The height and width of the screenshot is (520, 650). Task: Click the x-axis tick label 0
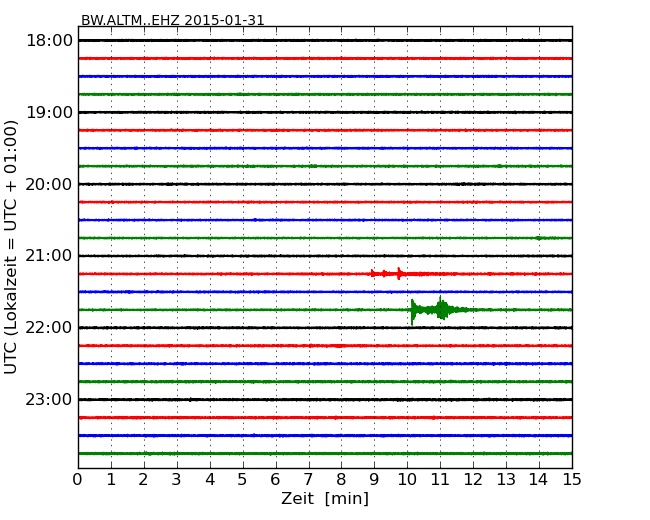tap(78, 479)
